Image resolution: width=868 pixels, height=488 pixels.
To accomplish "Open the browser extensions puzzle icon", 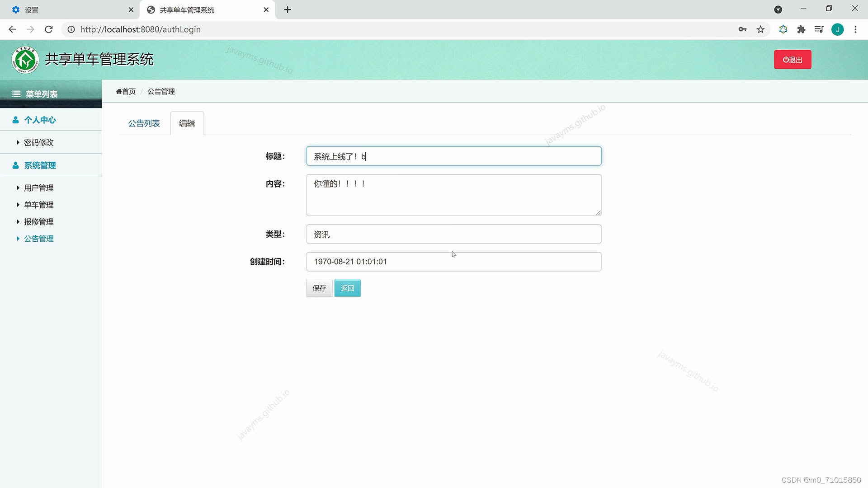I will (x=801, y=29).
